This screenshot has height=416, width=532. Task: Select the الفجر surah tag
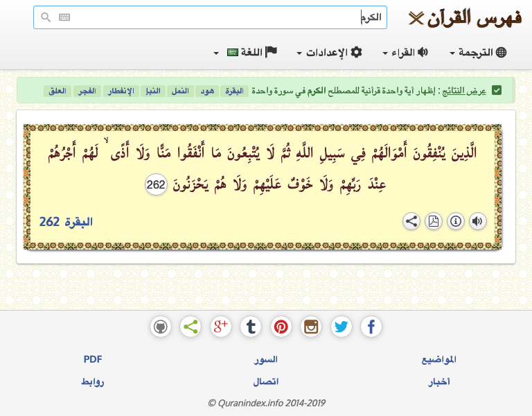86,91
